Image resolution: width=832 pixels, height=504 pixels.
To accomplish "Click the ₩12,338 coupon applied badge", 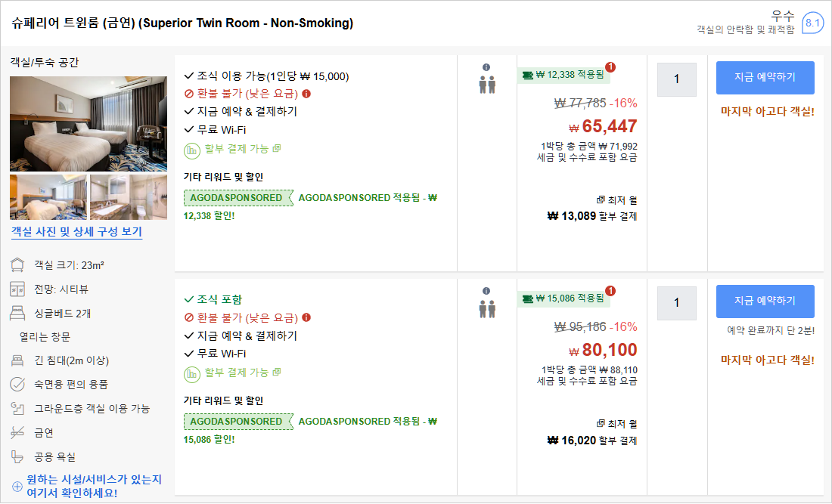I will [x=564, y=75].
